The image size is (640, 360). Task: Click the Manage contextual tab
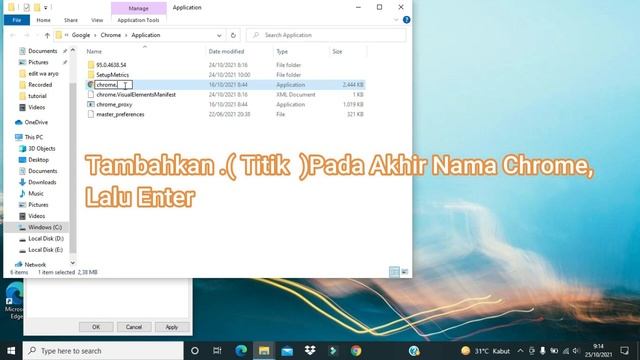tap(138, 8)
